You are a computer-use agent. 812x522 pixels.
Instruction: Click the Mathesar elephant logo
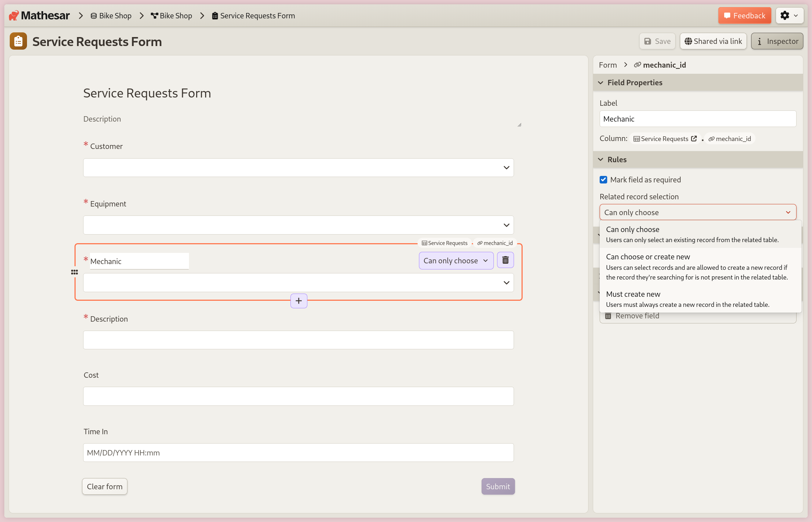pos(13,15)
